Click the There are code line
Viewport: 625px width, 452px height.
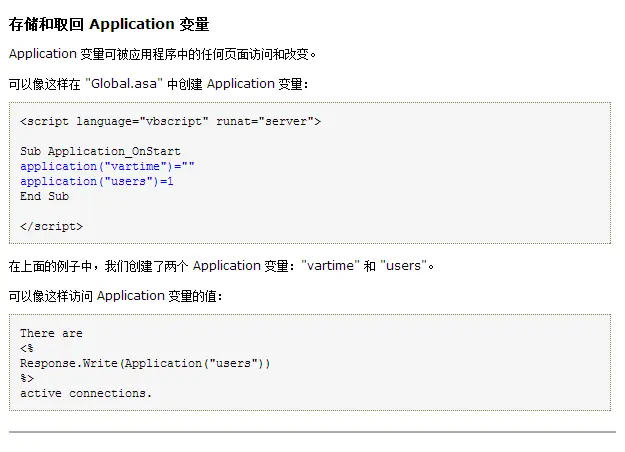tap(51, 333)
